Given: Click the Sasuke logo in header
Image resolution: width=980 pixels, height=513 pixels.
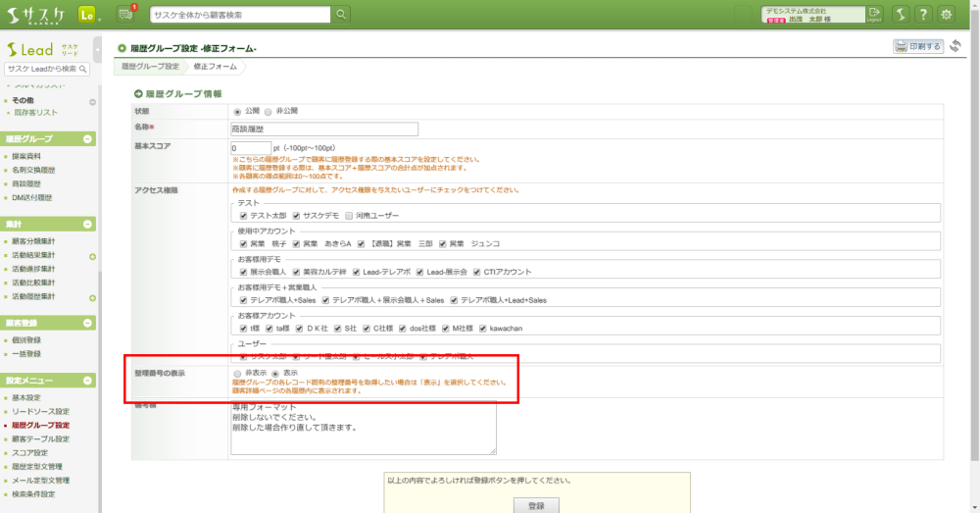Looking at the screenshot, I should [x=37, y=15].
